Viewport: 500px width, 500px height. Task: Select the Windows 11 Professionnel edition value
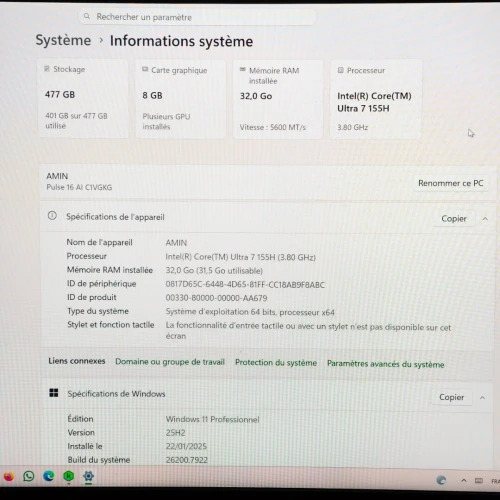(x=212, y=419)
